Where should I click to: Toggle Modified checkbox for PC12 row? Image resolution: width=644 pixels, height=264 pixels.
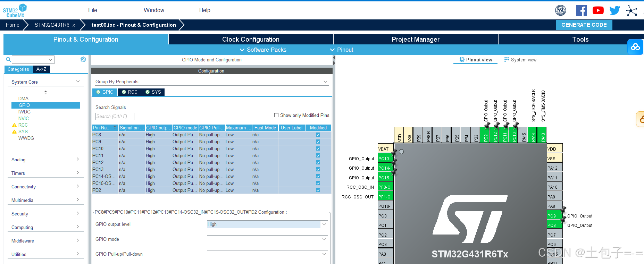coord(318,162)
